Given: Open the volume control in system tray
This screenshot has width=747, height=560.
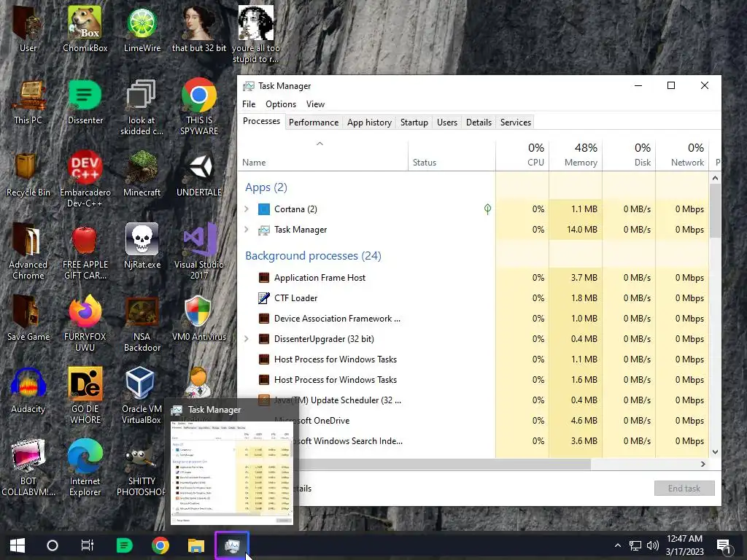Looking at the screenshot, I should (x=653, y=545).
